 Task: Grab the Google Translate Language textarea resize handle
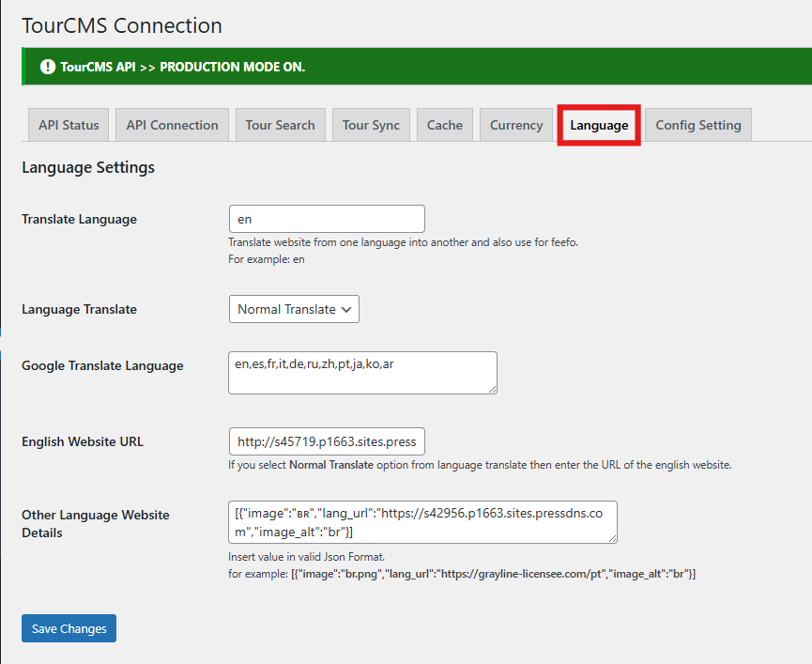point(491,388)
